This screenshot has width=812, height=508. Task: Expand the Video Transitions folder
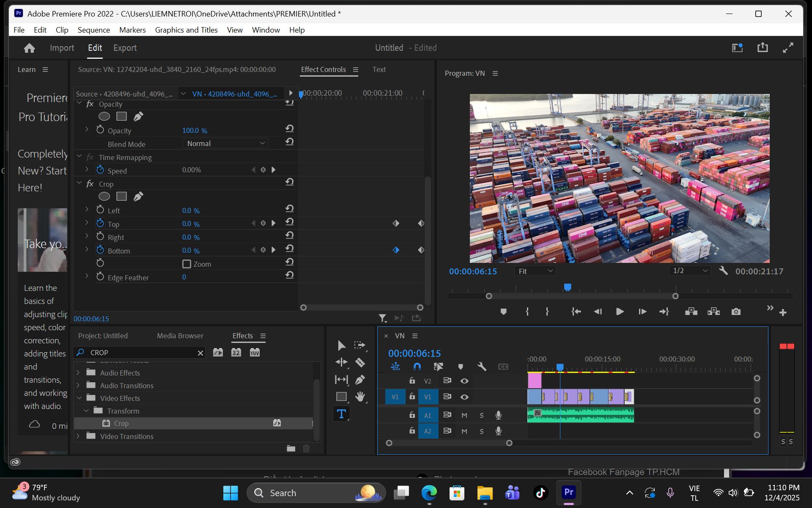pyautogui.click(x=78, y=436)
